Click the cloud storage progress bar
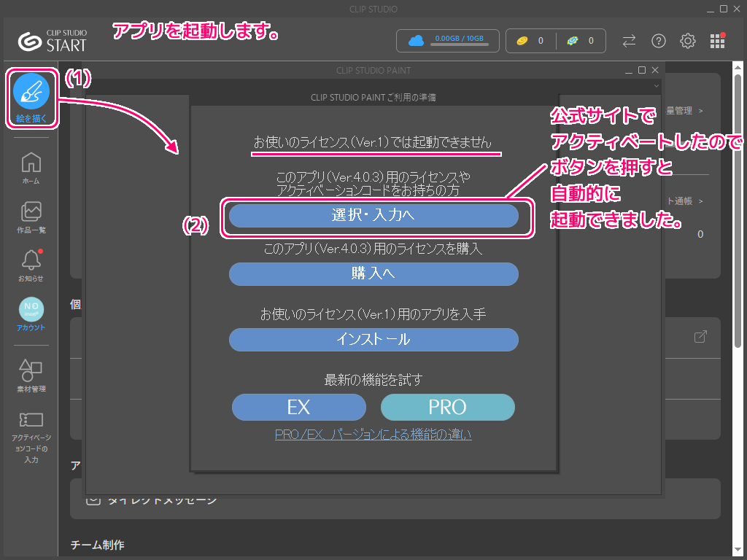The width and height of the screenshot is (747, 560). (x=460, y=44)
